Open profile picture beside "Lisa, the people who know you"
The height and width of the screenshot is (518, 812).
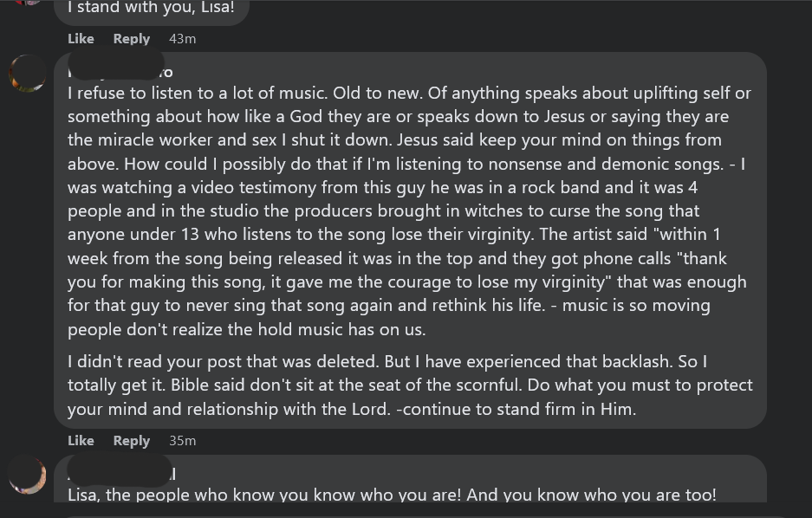click(x=28, y=475)
